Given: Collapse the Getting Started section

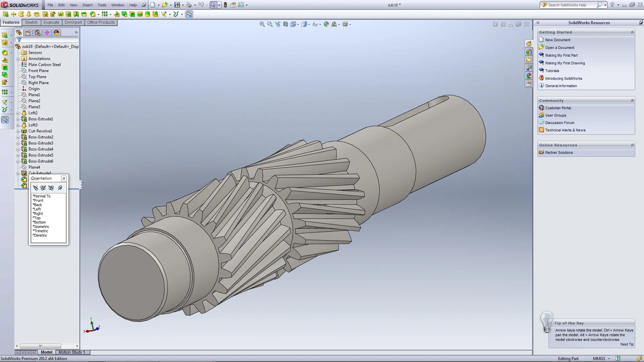Looking at the screenshot, I should coord(632,32).
